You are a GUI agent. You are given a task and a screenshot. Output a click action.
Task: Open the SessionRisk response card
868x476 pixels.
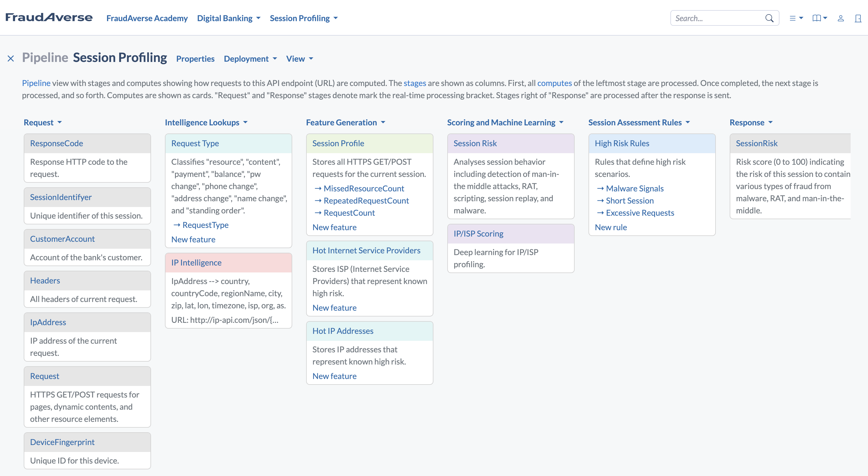click(757, 143)
